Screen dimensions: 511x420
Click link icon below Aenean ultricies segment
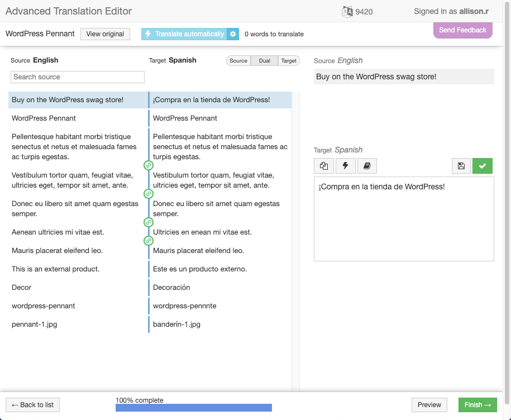149,241
